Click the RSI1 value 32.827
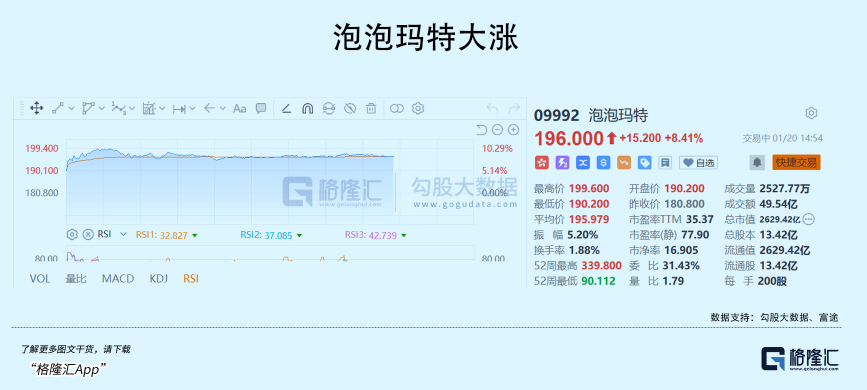 point(174,235)
